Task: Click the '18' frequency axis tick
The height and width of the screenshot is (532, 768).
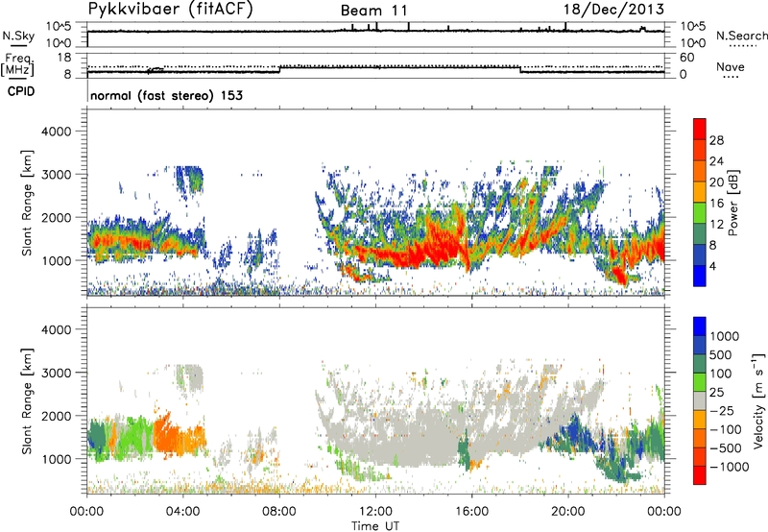Action: coord(64,58)
